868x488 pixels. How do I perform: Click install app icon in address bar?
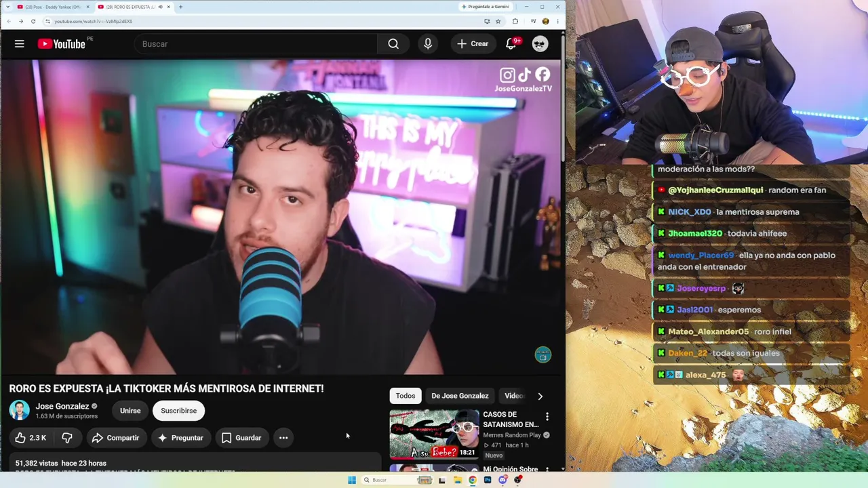(487, 21)
